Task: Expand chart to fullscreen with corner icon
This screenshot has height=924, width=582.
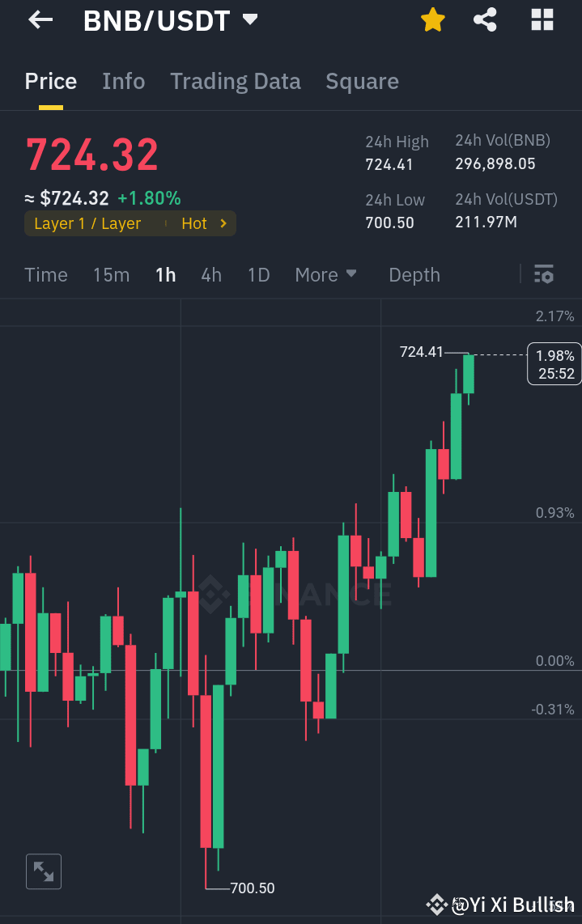Action: point(43,871)
